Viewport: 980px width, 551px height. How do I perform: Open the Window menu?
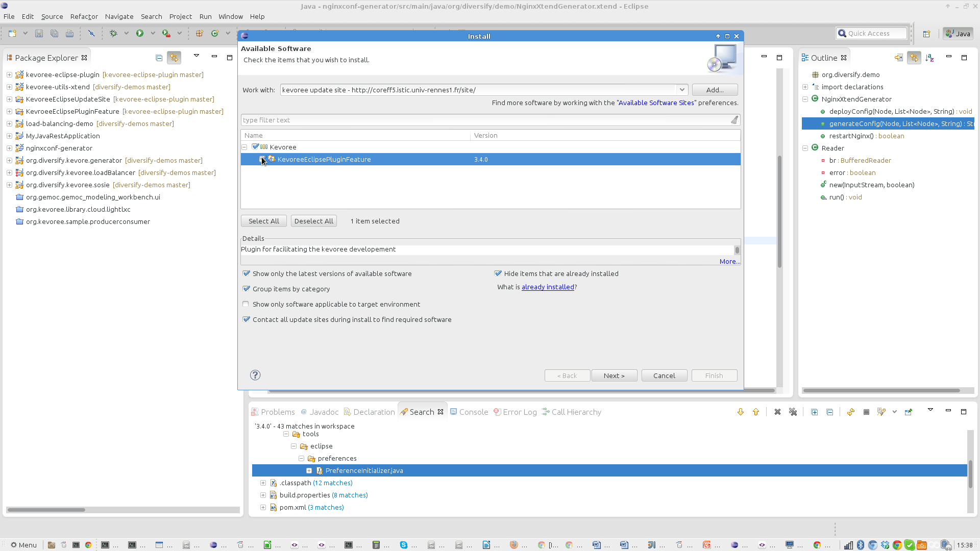[x=231, y=16]
